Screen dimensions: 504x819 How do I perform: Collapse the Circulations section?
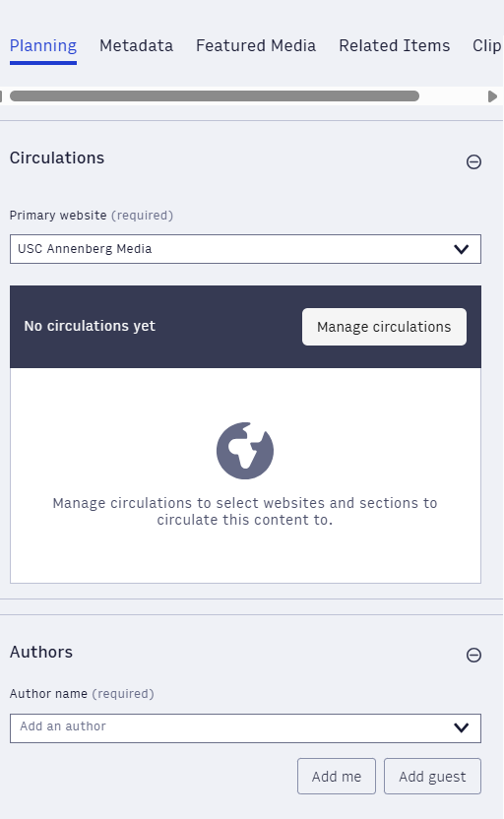[x=473, y=161]
